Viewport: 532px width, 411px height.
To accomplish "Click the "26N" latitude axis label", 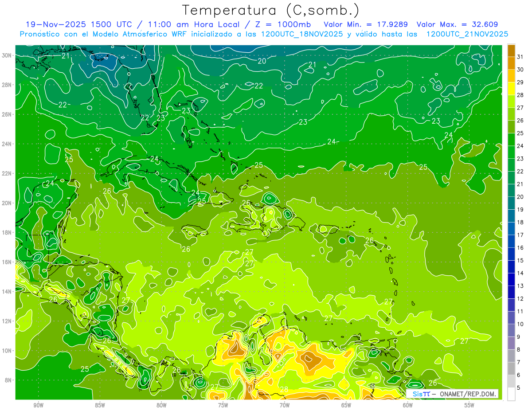I will click(7, 114).
